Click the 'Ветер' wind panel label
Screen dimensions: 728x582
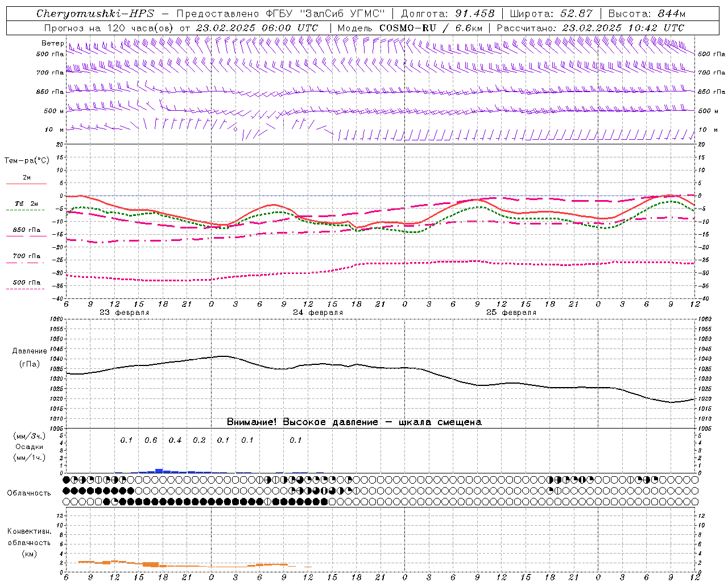click(52, 43)
